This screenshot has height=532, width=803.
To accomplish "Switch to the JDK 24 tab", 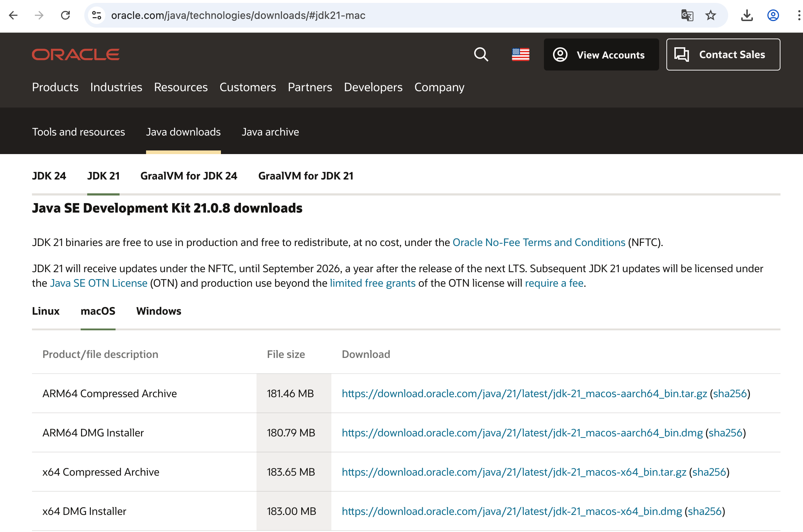I will pyautogui.click(x=49, y=176).
